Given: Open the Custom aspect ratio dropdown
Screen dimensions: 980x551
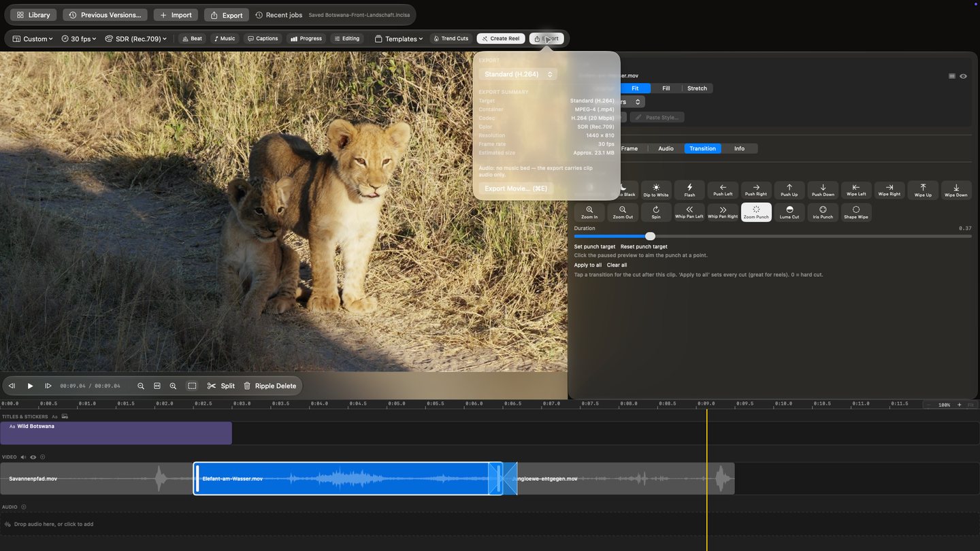Looking at the screenshot, I should point(33,39).
